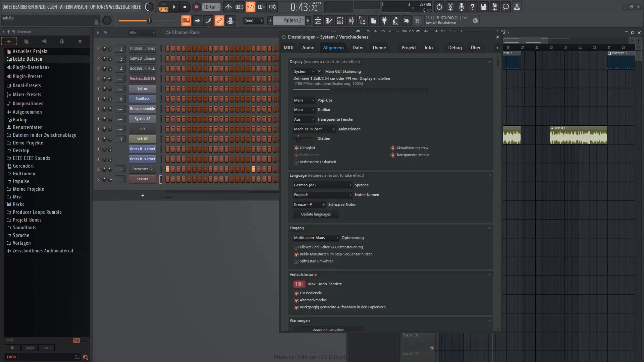
Task: Drag the Max Undo-Schritte slider
Action: [x=299, y=284]
